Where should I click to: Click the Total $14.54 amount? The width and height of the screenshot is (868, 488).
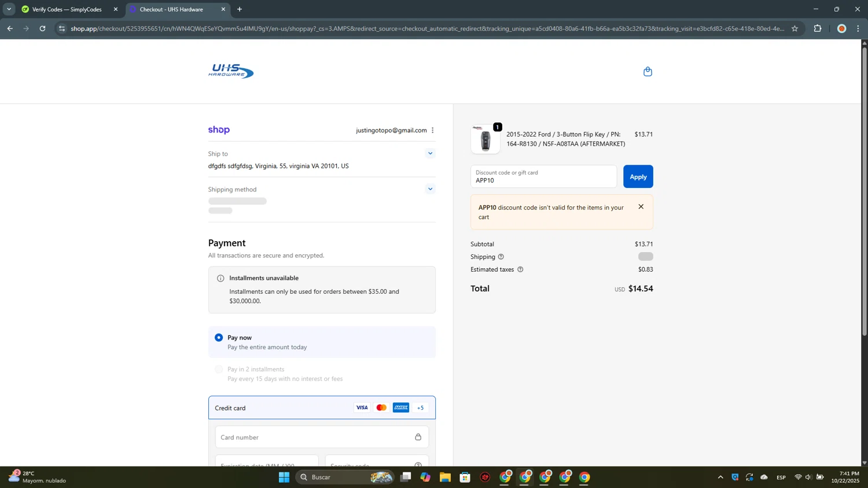(641, 289)
